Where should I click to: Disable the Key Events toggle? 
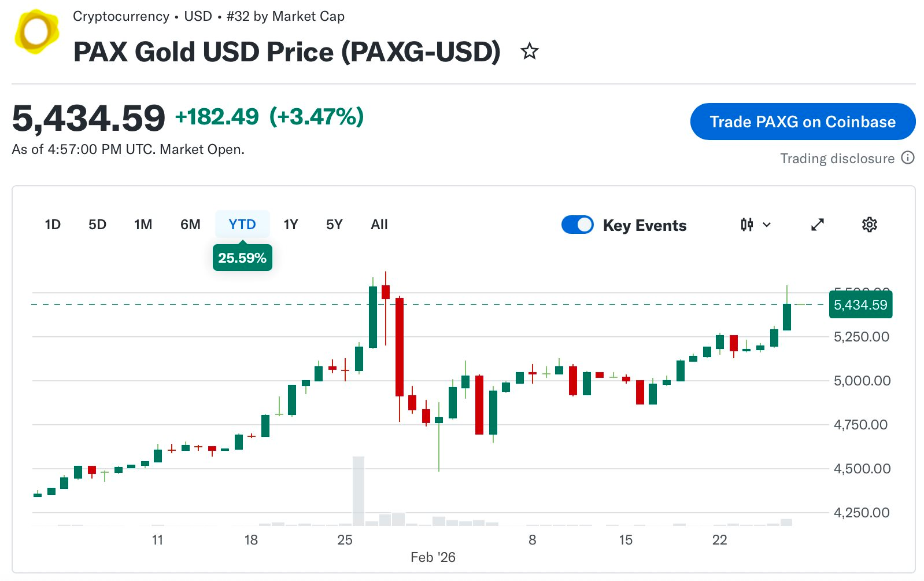coord(578,225)
